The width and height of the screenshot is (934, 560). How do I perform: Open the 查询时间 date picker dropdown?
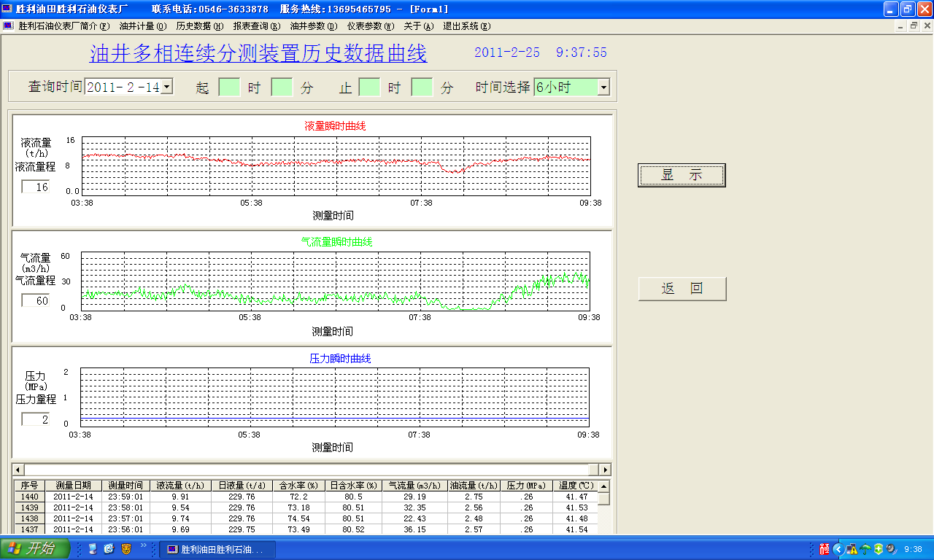click(x=166, y=87)
